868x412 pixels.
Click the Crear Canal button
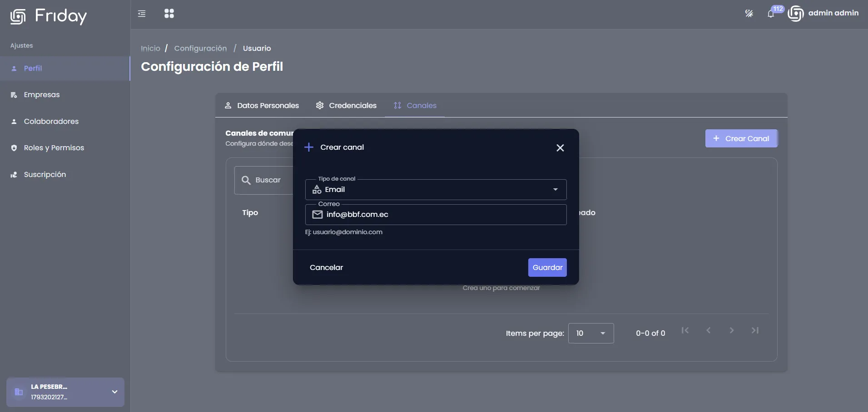741,138
